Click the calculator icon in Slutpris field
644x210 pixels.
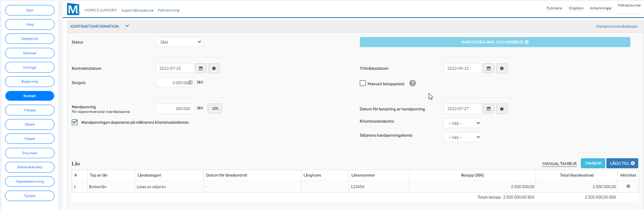pos(191,82)
